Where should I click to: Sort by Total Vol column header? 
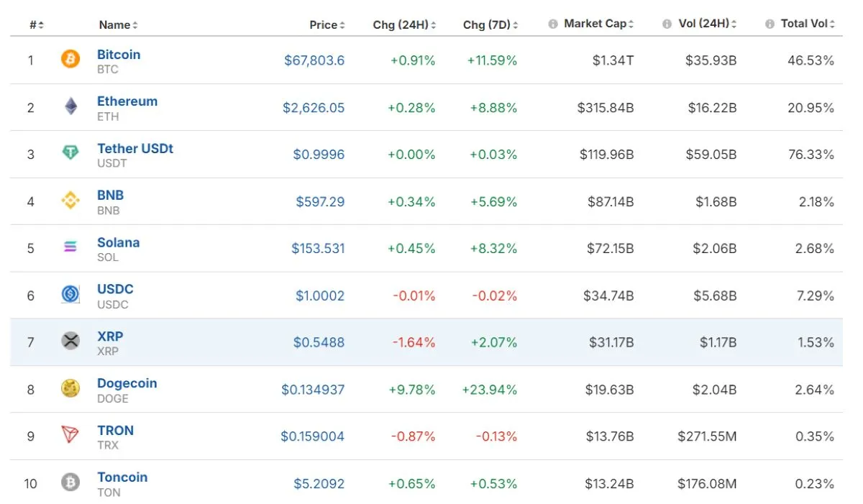[x=808, y=24]
